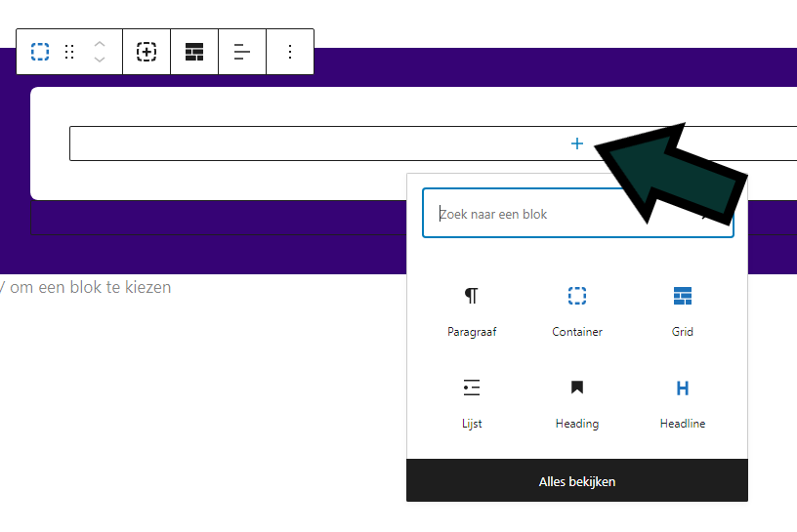Move block up with the up chevron

tap(99, 44)
